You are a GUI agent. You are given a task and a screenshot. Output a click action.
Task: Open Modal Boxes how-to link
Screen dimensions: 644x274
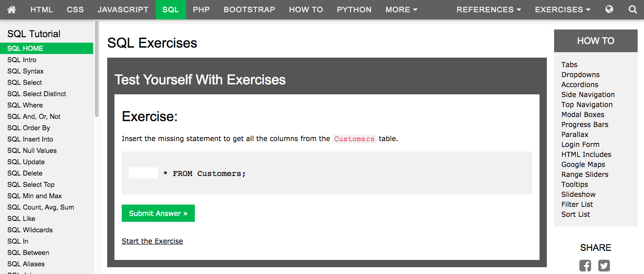pos(583,114)
